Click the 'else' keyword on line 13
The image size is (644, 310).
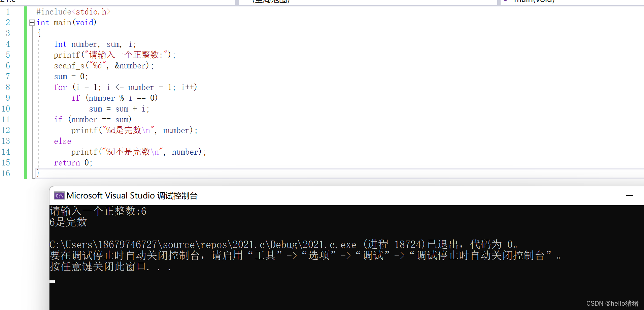click(63, 141)
